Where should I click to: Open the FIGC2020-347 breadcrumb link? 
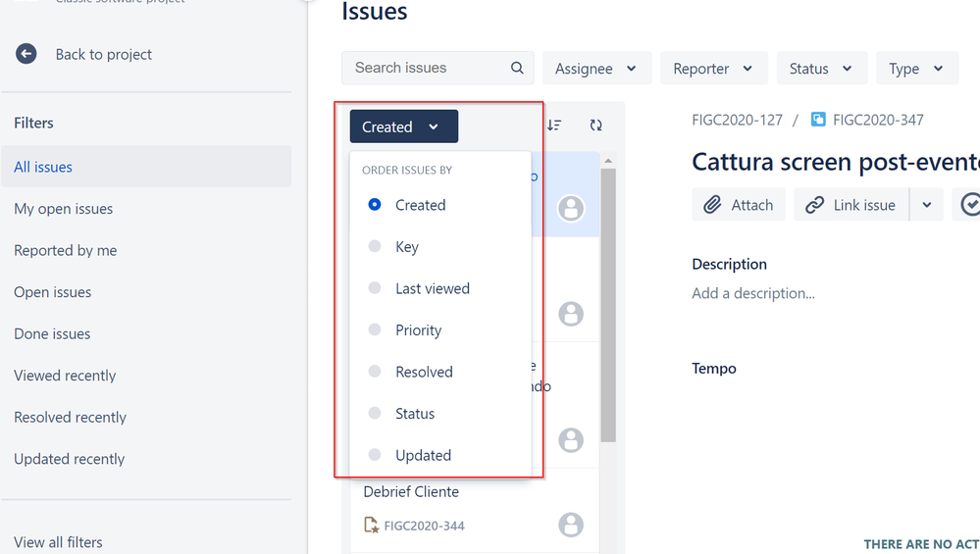point(878,120)
